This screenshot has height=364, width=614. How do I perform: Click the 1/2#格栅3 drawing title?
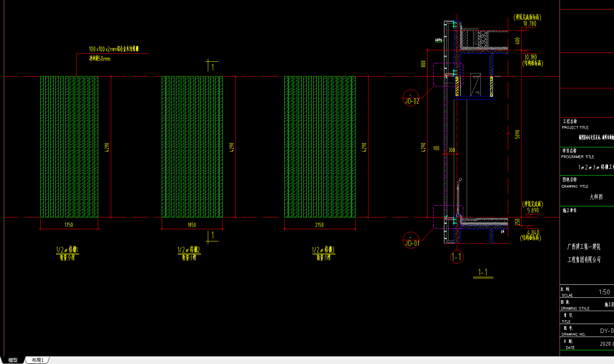coord(323,250)
